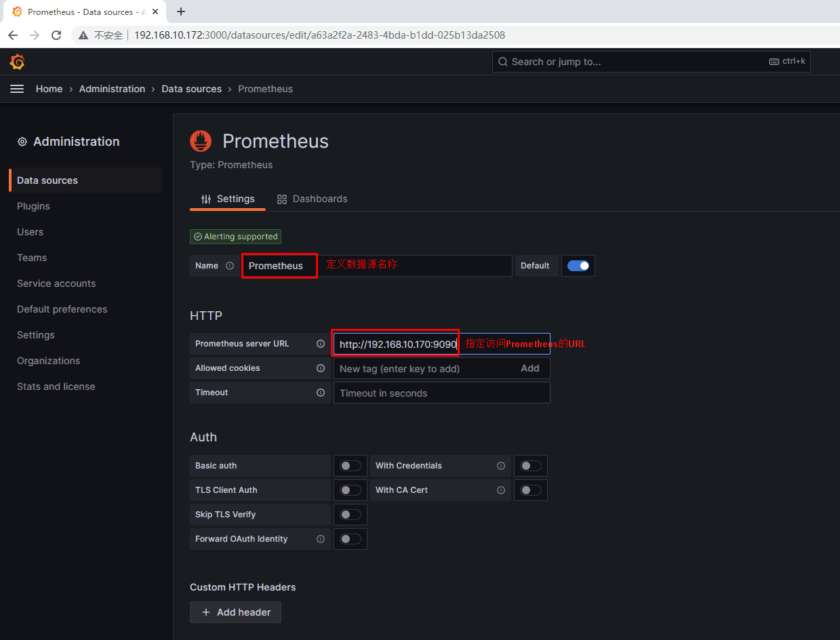Toggle the Default data source switch
840x640 pixels.
pyautogui.click(x=578, y=266)
